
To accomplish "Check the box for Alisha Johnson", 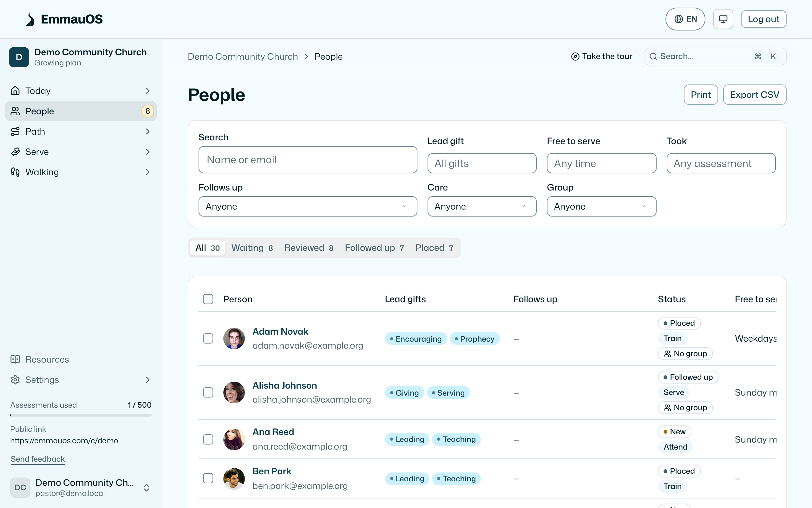I will click(208, 392).
